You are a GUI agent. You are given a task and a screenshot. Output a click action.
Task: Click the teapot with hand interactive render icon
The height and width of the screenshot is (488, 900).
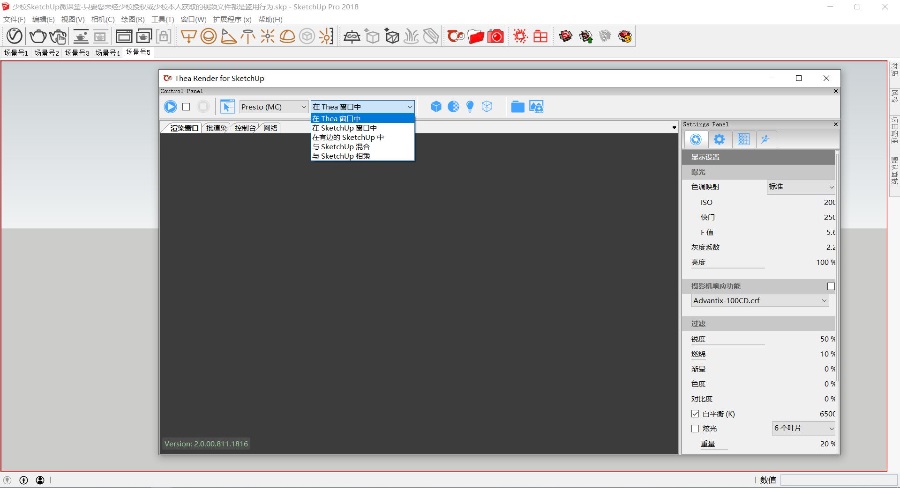click(x=58, y=36)
